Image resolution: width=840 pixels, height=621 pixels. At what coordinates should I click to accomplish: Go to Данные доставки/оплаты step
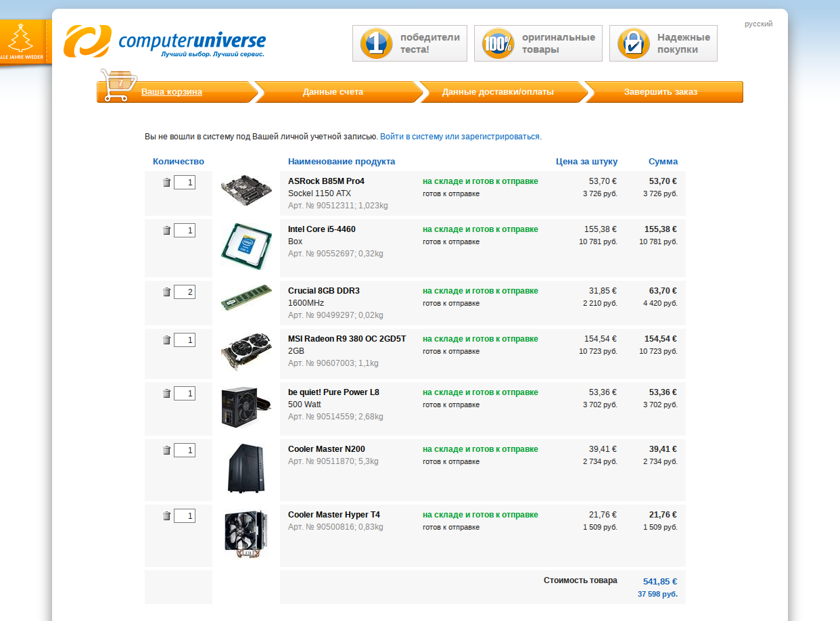pyautogui.click(x=498, y=92)
